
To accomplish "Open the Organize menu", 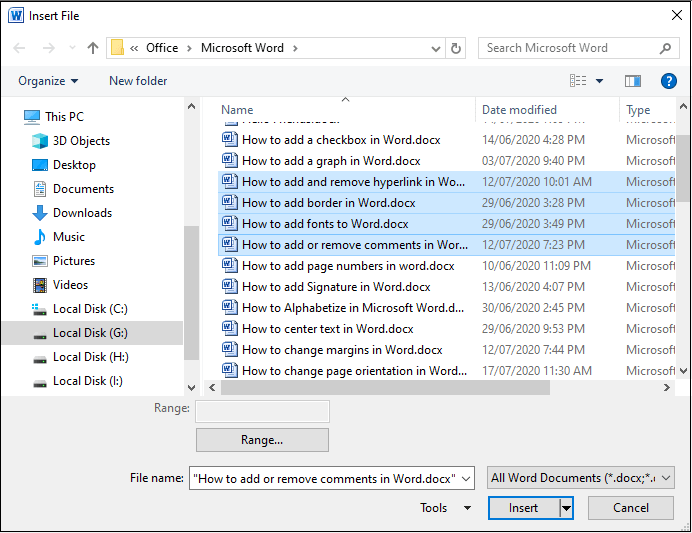I will pyautogui.click(x=48, y=81).
